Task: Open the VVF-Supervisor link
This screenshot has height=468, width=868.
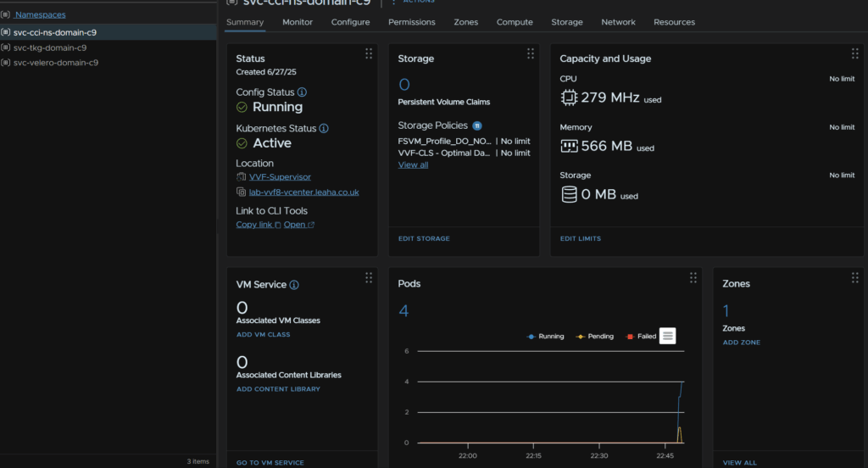Action: [280, 176]
